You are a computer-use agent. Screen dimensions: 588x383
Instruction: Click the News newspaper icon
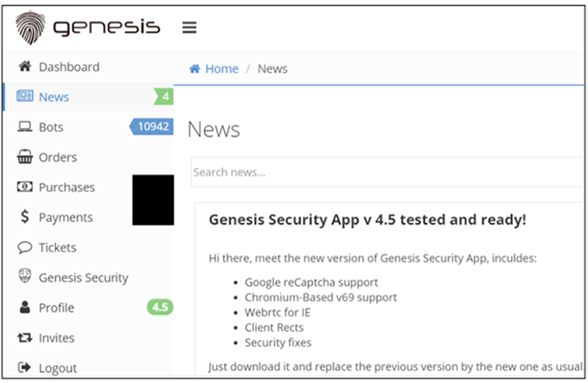[25, 96]
